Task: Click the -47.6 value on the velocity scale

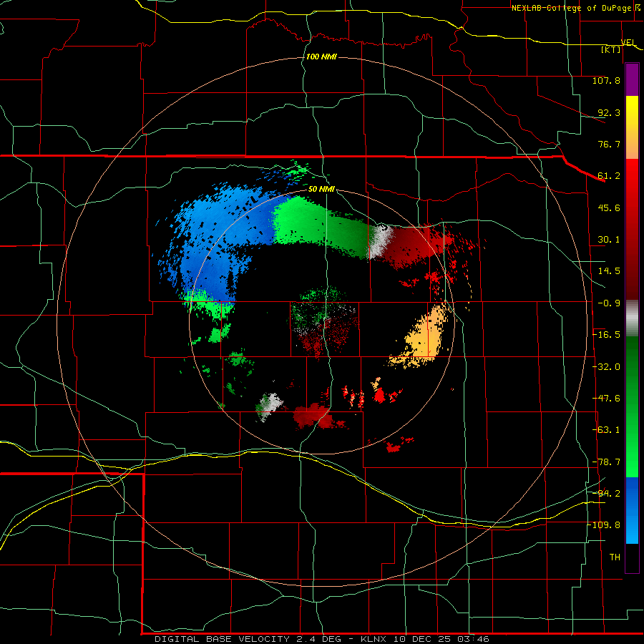Action: [606, 399]
